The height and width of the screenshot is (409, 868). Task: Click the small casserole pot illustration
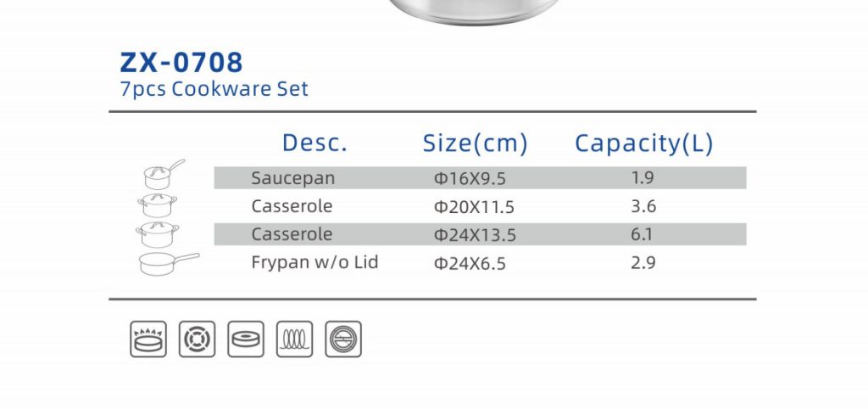(157, 205)
